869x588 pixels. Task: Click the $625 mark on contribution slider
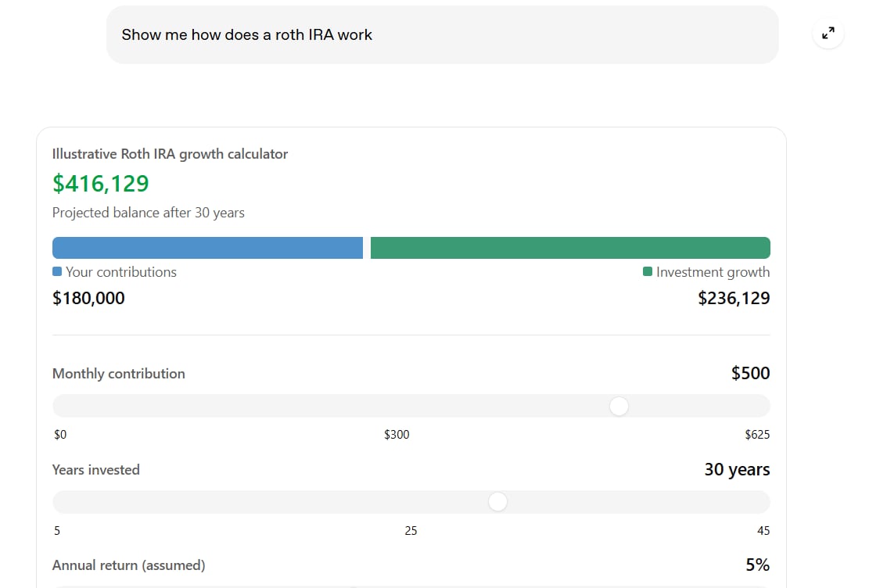(757, 435)
